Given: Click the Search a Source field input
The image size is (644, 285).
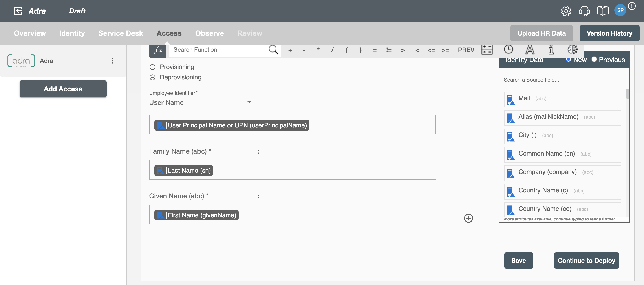Looking at the screenshot, I should click(x=564, y=80).
